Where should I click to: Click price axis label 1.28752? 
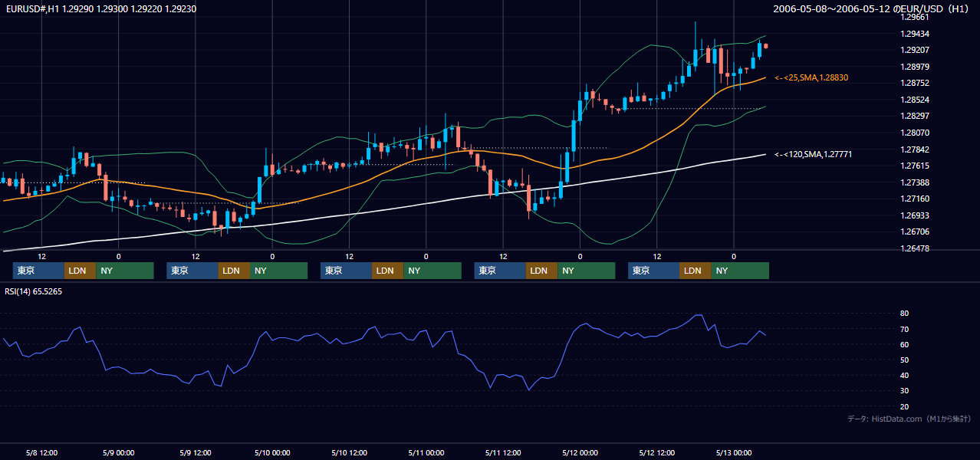[915, 84]
